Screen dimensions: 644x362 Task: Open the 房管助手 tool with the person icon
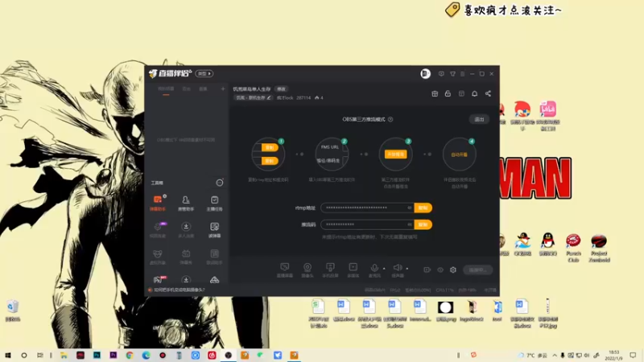point(186,204)
